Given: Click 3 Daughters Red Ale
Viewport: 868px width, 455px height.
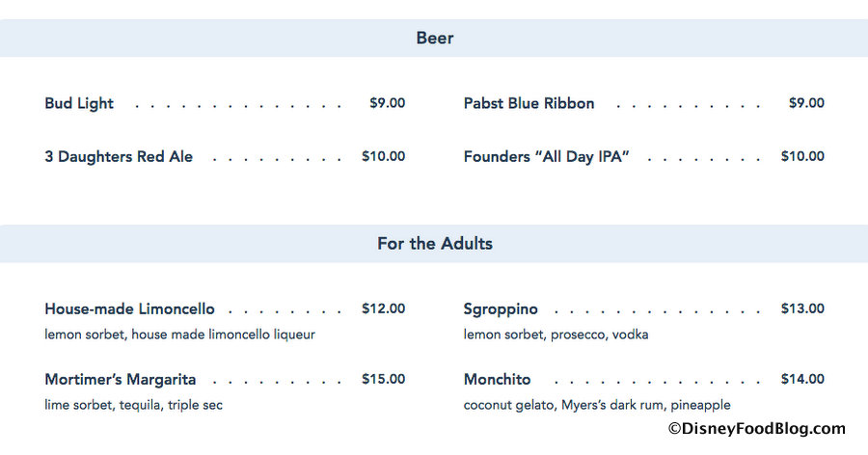Looking at the screenshot, I should pyautogui.click(x=119, y=157).
